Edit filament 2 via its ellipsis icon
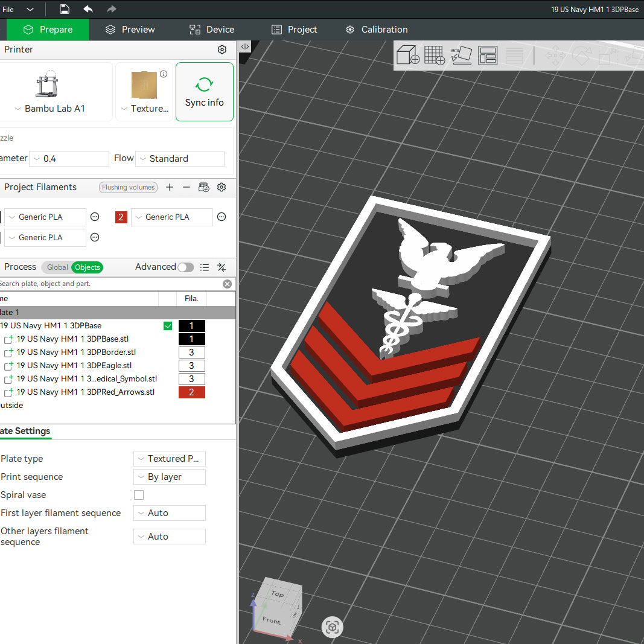This screenshot has width=644, height=644. click(x=222, y=217)
